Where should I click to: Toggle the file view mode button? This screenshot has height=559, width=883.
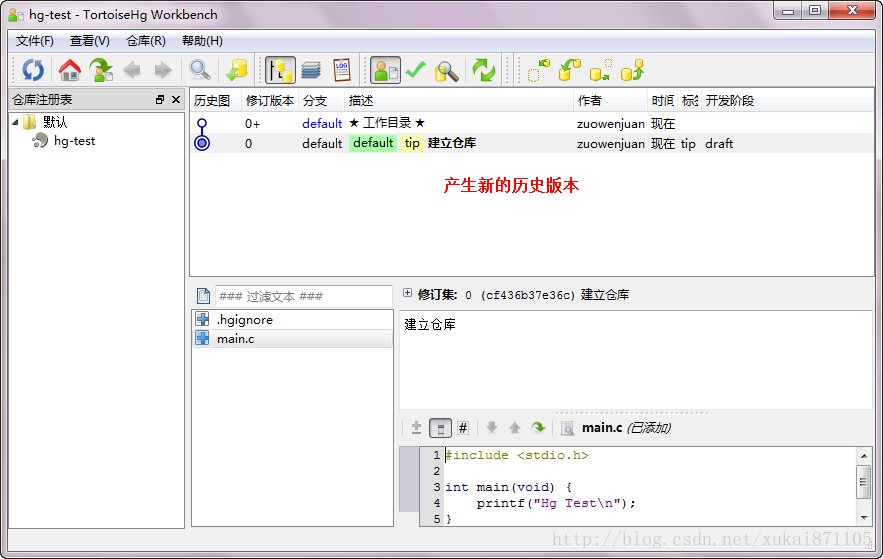tap(440, 428)
